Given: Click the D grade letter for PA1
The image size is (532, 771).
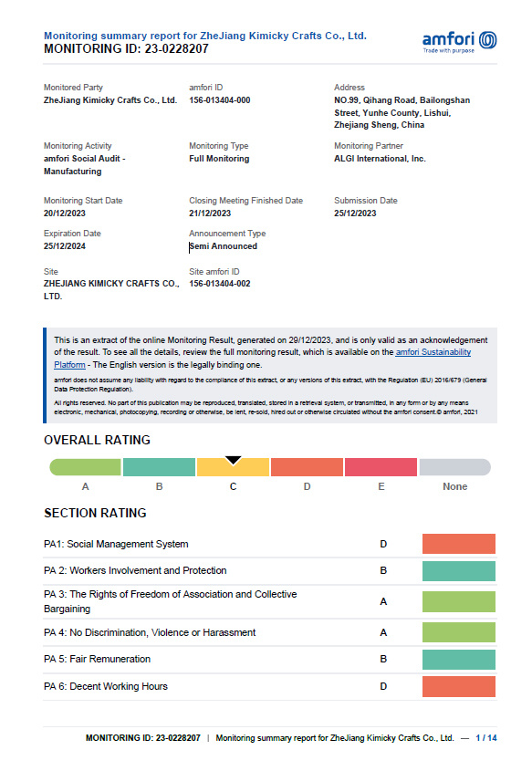Looking at the screenshot, I should (383, 544).
